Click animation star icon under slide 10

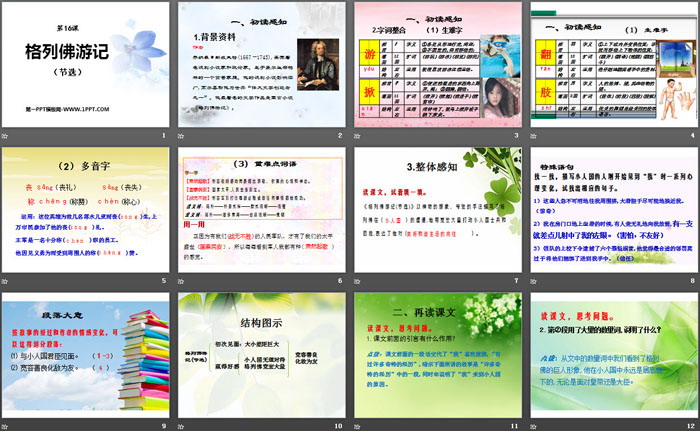click(181, 426)
